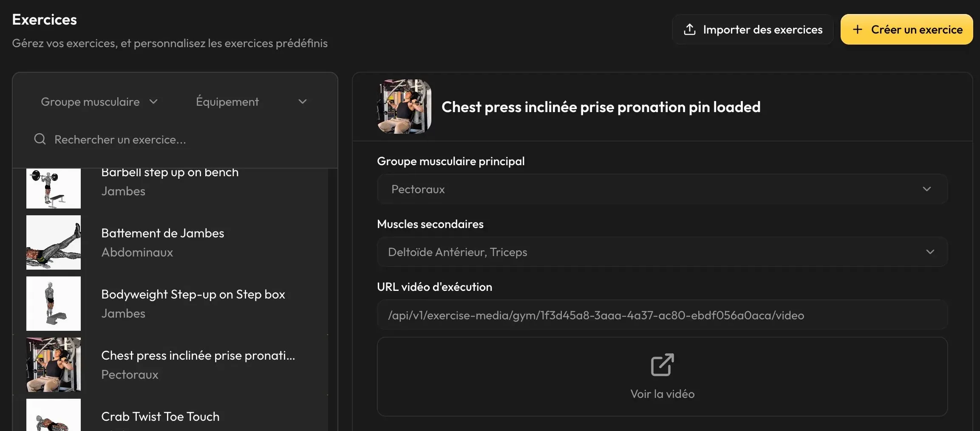
Task: Open the Groupe musculaire filter dropdown
Action: coord(99,101)
